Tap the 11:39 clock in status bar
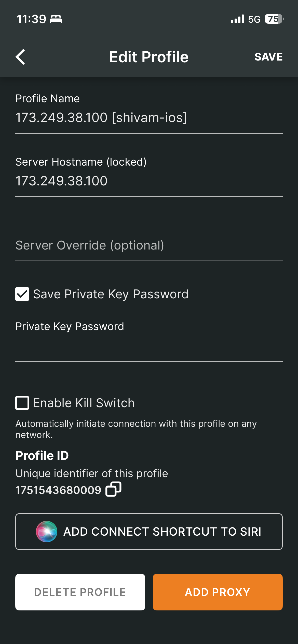298x644 pixels. pyautogui.click(x=31, y=19)
